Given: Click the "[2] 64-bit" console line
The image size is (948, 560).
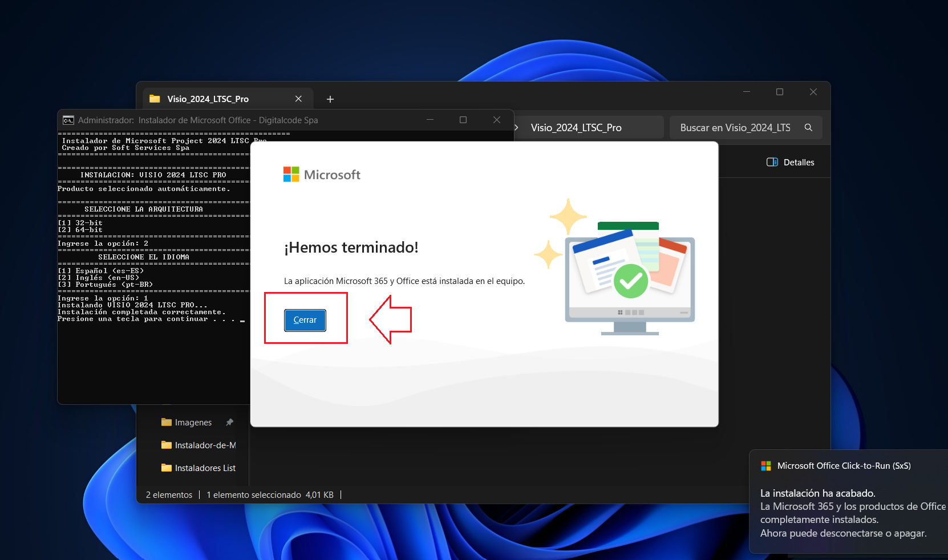Looking at the screenshot, I should point(80,230).
